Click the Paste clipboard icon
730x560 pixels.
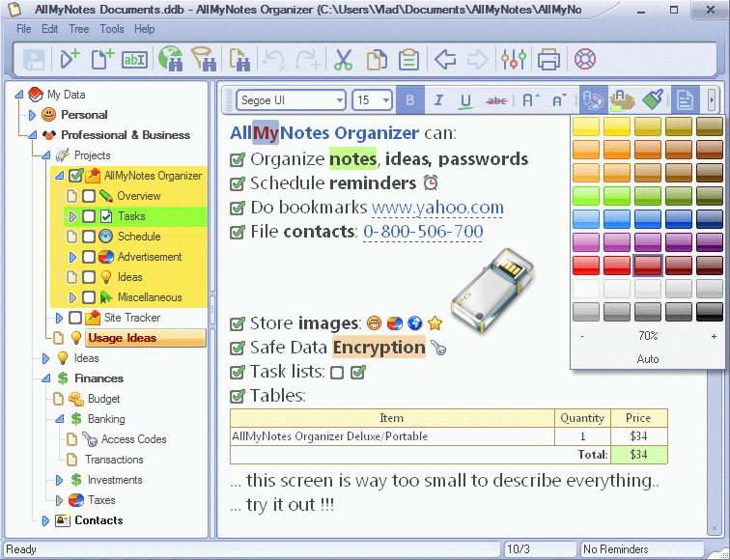[x=408, y=60]
